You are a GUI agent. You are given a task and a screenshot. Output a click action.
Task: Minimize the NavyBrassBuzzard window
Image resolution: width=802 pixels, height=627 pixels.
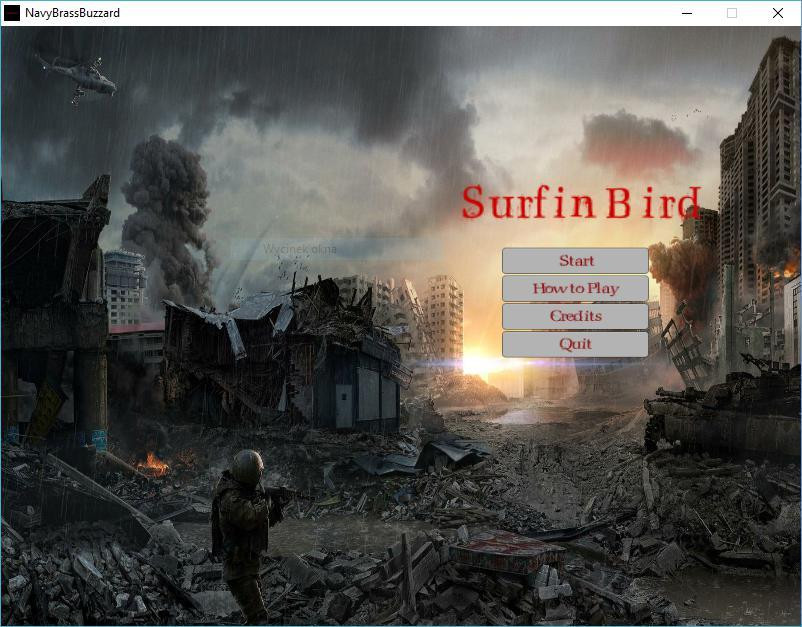pyautogui.click(x=687, y=13)
